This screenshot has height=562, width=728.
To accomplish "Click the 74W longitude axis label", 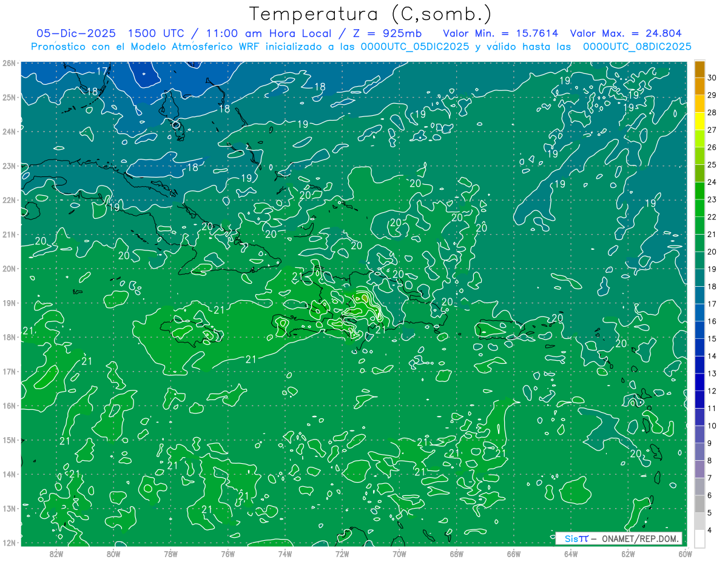I will tap(285, 554).
